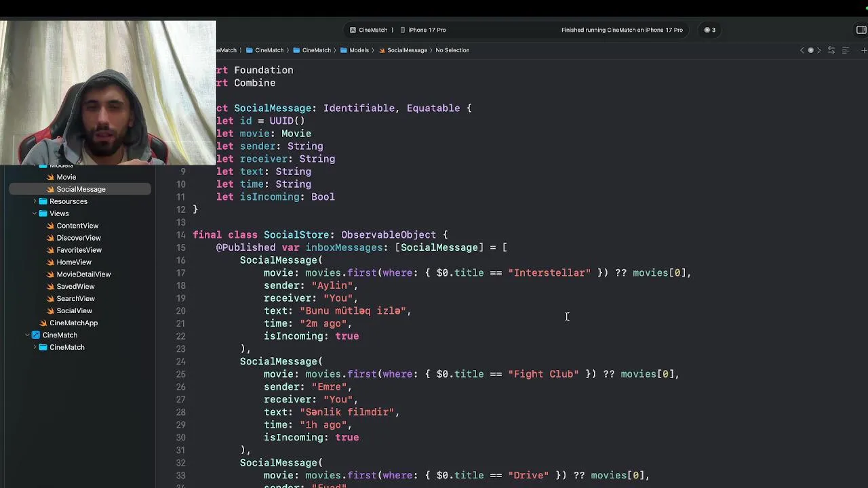Choose iPhone 17 Pro run destination

coord(423,30)
